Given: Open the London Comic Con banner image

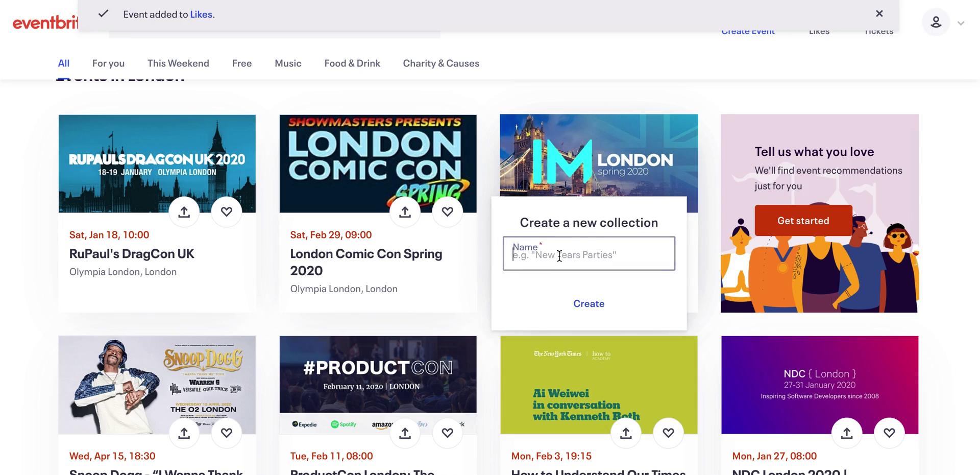Looking at the screenshot, I should pos(378,163).
